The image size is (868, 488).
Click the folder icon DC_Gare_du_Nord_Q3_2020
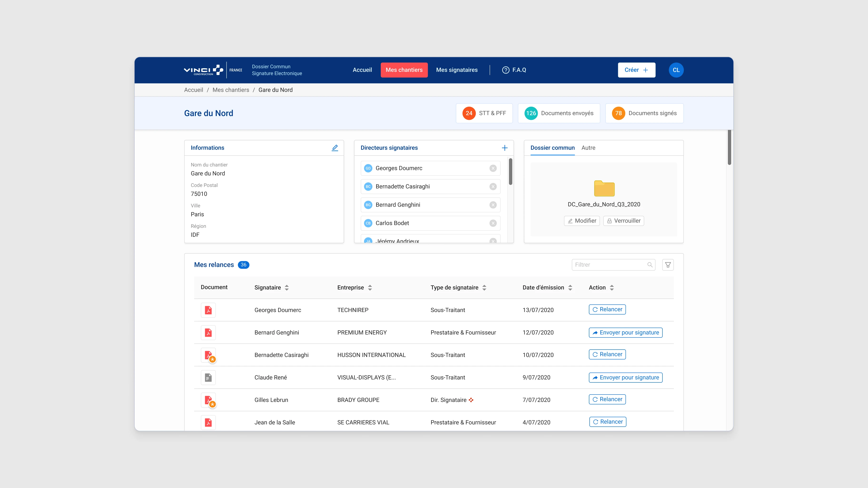pos(604,189)
